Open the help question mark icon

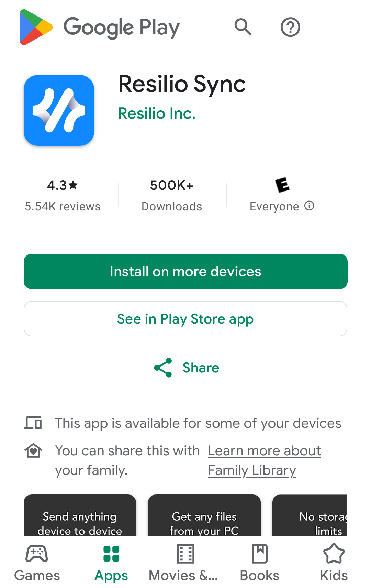pos(290,27)
